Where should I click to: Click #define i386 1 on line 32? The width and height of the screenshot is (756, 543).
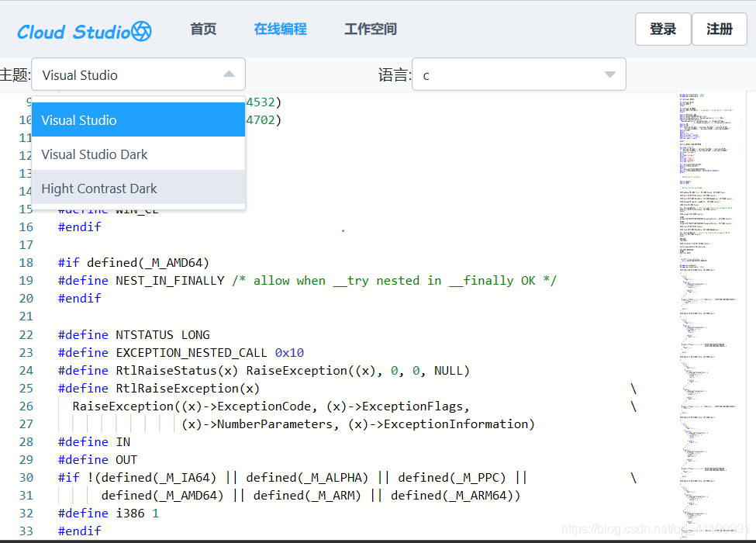(108, 513)
